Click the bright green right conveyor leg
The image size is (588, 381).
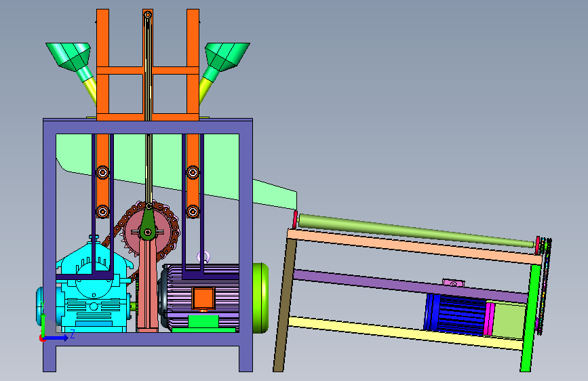(530, 318)
